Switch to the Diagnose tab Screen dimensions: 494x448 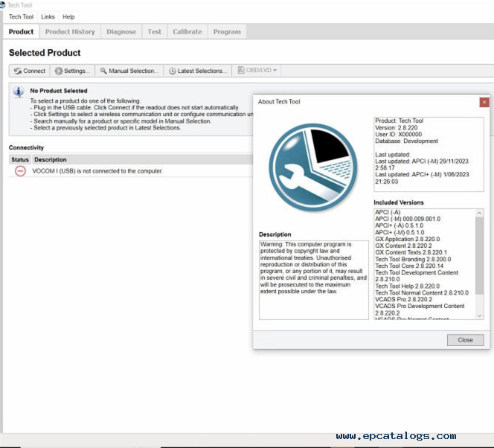(121, 32)
